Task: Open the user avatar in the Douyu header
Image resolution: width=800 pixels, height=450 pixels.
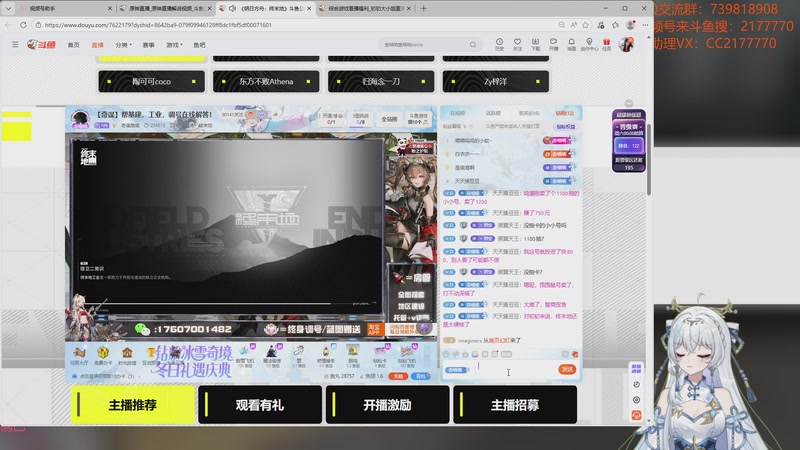Action: coord(627,44)
